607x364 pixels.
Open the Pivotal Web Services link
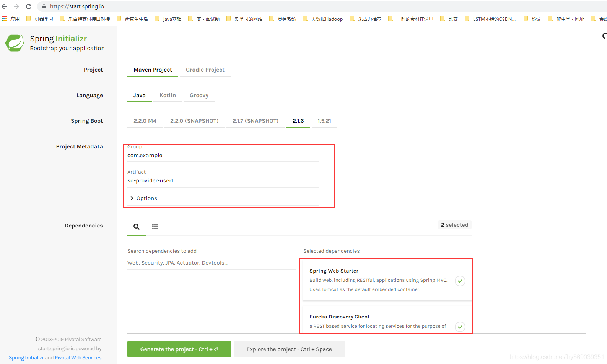[x=78, y=358]
